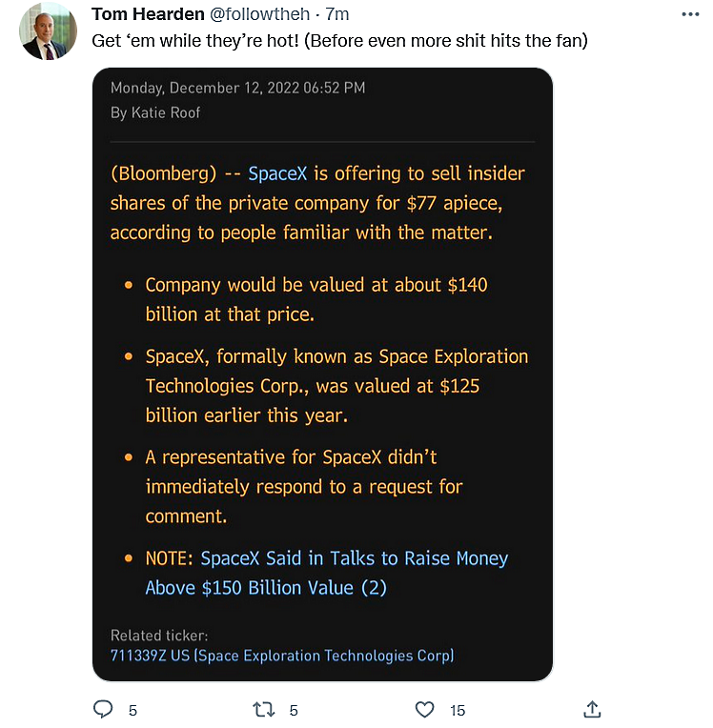Click the like count of 15
Image resolution: width=713 pixels, height=728 pixels.
(458, 710)
